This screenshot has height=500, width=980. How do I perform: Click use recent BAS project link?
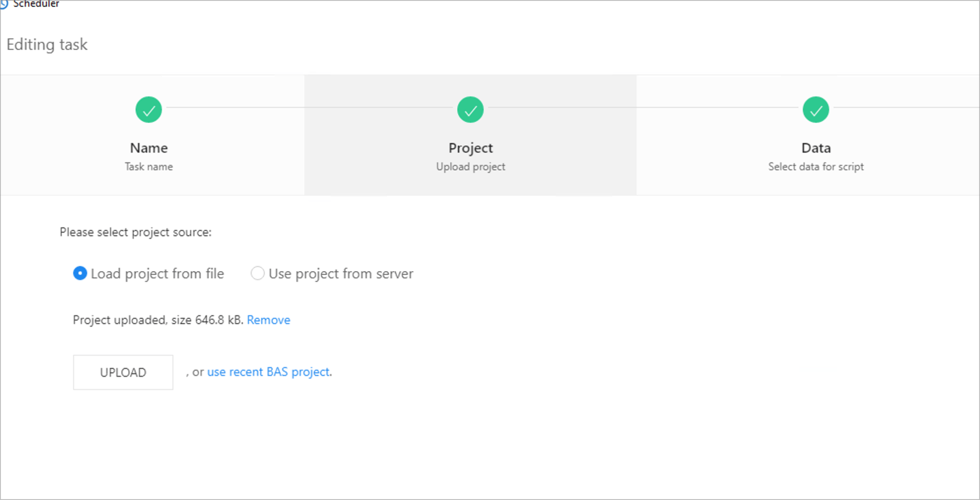[268, 372]
